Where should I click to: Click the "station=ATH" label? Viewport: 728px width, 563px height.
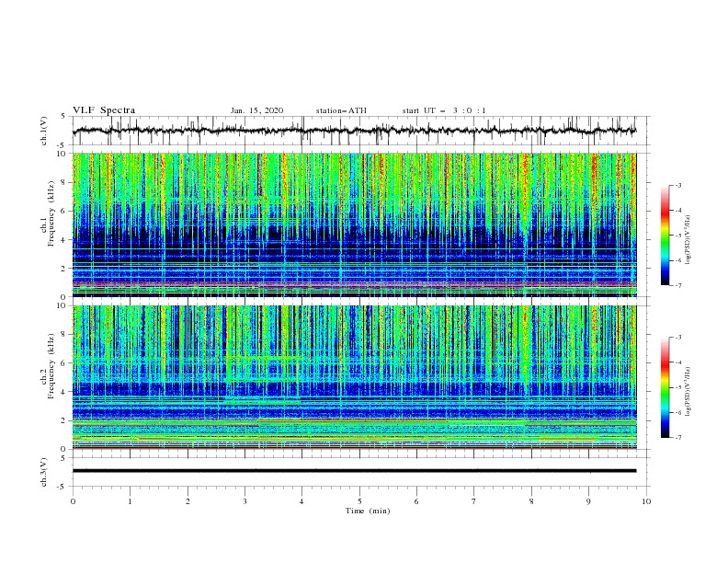[341, 110]
